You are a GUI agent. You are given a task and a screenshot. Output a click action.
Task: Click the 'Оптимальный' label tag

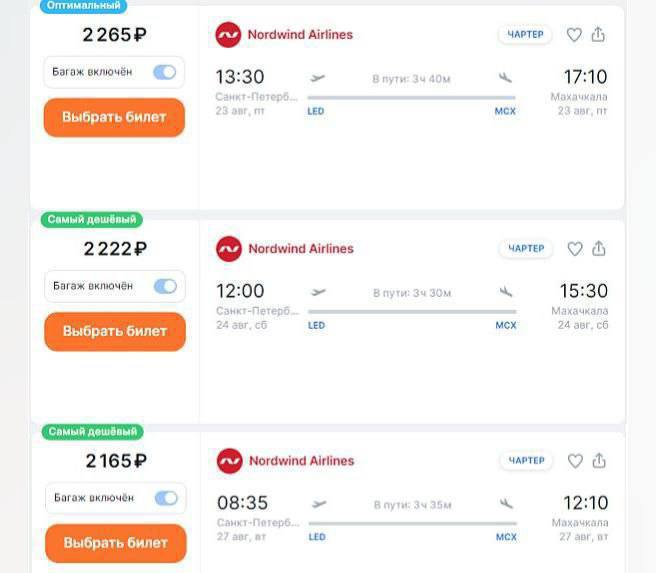pos(84,6)
